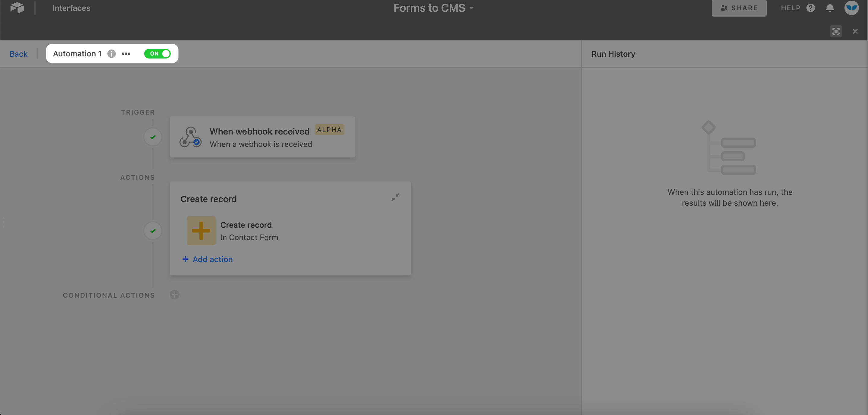Click the trigger's green checkmark
Viewport: 868px width, 415px height.
[153, 137]
